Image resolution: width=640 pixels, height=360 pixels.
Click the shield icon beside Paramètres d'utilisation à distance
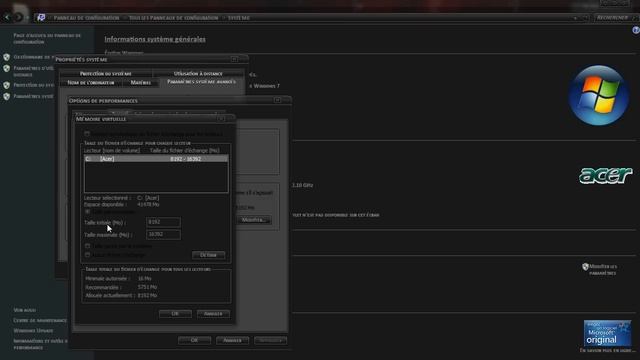[x=7, y=68]
